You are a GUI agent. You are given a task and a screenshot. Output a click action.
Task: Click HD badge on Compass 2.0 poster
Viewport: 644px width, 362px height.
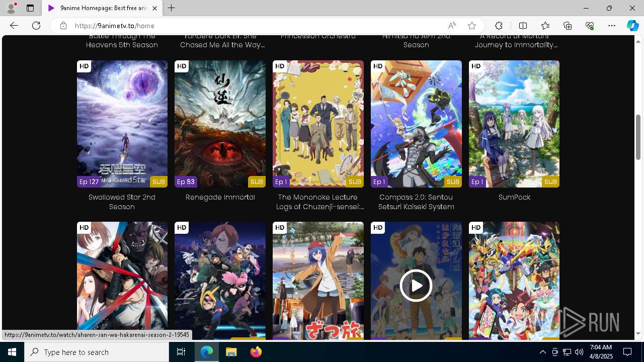coord(378,66)
